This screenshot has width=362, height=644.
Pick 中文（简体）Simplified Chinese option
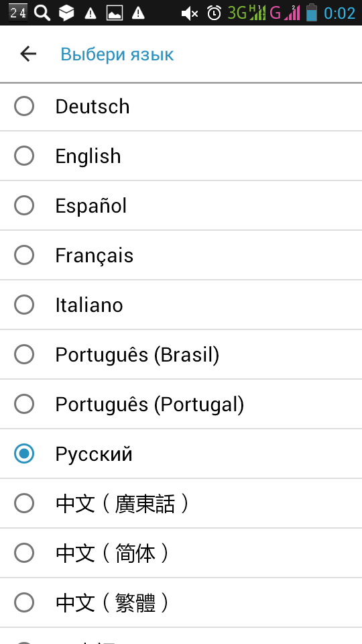[x=181, y=553]
